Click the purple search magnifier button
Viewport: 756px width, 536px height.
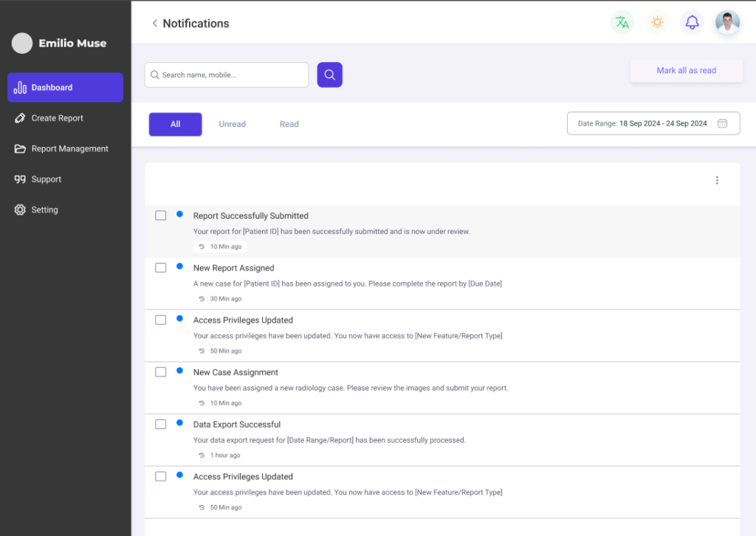pos(330,75)
